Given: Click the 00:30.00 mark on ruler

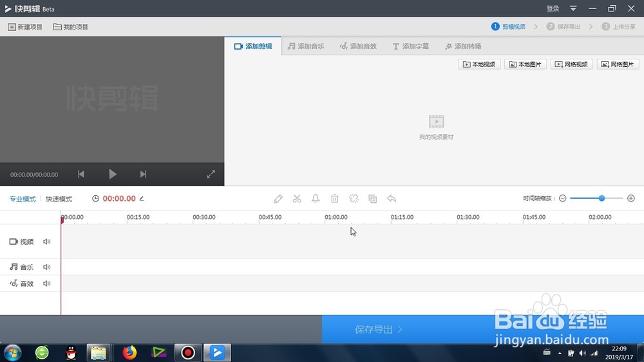Looking at the screenshot, I should coord(204,217).
